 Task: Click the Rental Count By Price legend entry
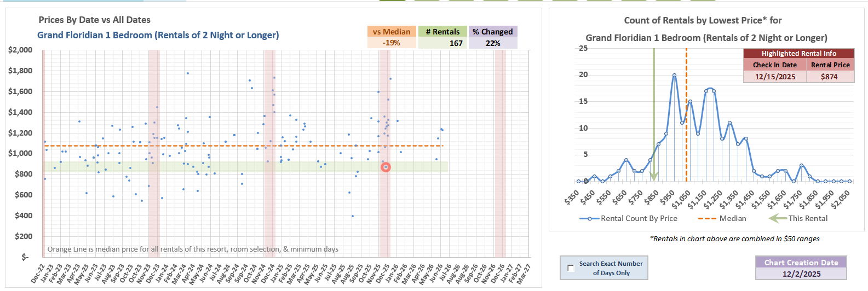click(x=628, y=218)
